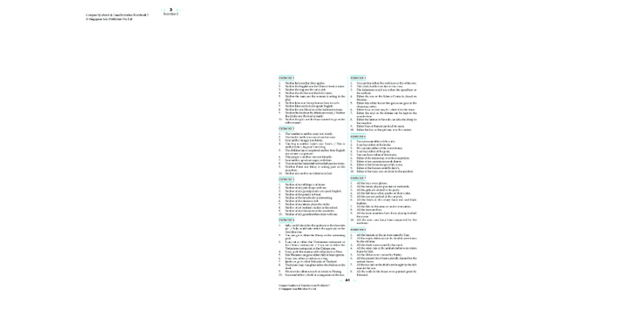Image resolution: width=644 pixels, height=316 pixels.
Task: Click the EXERCISE 7 section heading
Action: 358,178
